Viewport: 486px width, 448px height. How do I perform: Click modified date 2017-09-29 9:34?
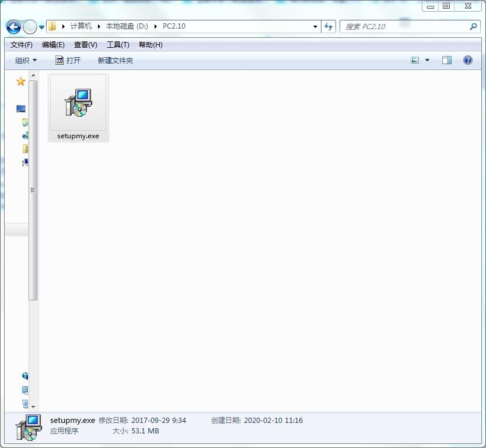point(159,421)
